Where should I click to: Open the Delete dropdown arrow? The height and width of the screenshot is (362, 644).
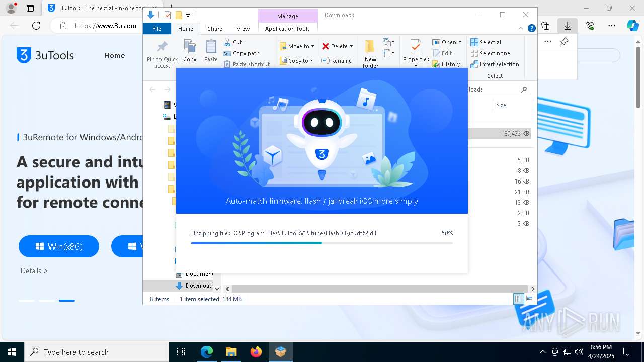point(351,46)
